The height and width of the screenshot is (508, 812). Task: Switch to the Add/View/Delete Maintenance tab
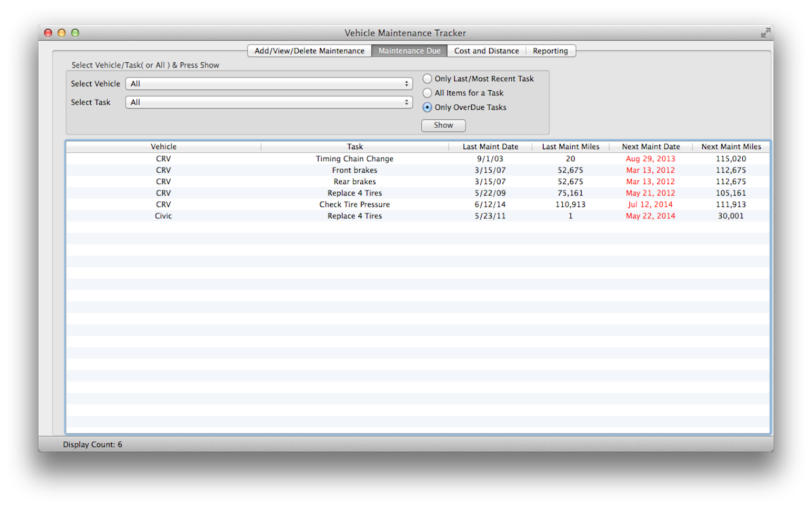(x=309, y=51)
